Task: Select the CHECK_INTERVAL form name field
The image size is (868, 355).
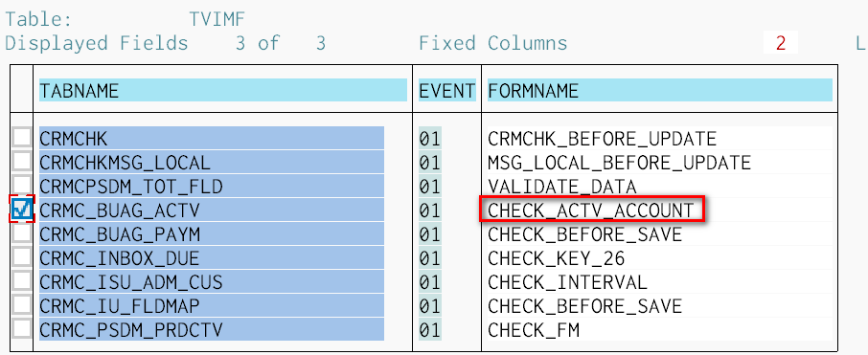Action: click(659, 282)
